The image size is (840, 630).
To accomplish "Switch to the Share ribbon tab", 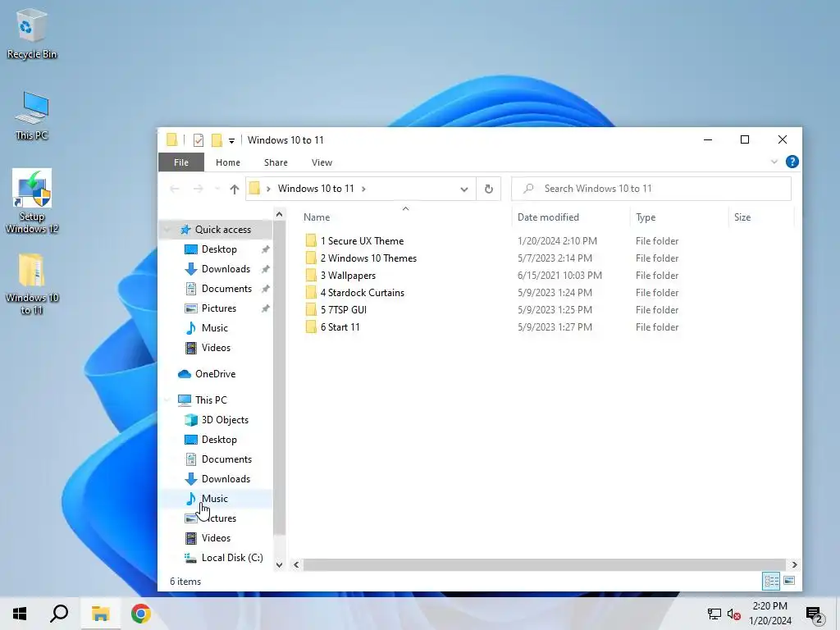I will [x=276, y=162].
